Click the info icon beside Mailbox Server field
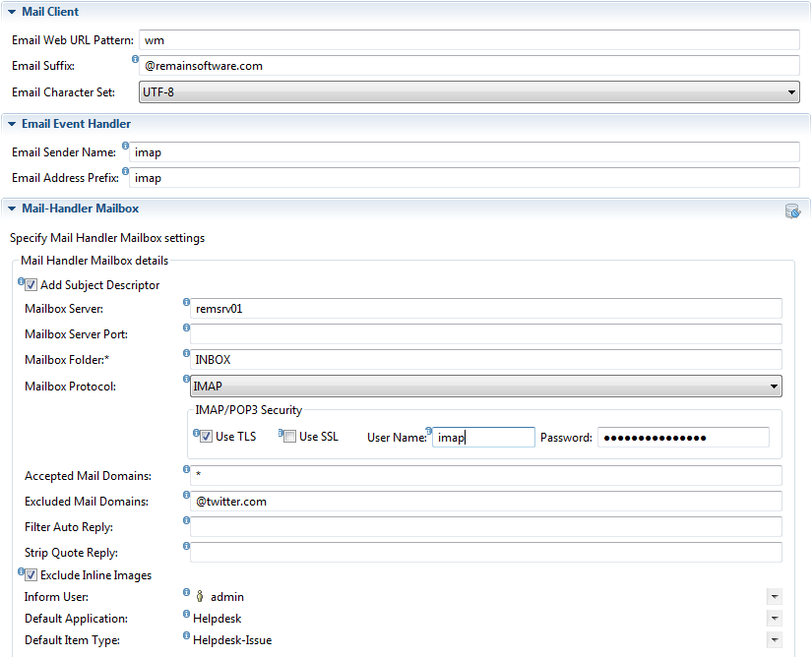Viewport: 812px width, 657px height. pyautogui.click(x=186, y=302)
